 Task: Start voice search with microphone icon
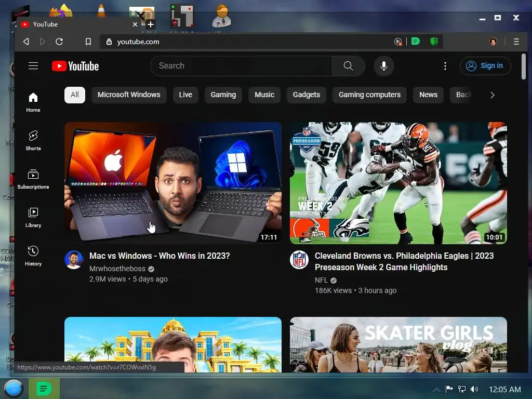click(x=384, y=66)
